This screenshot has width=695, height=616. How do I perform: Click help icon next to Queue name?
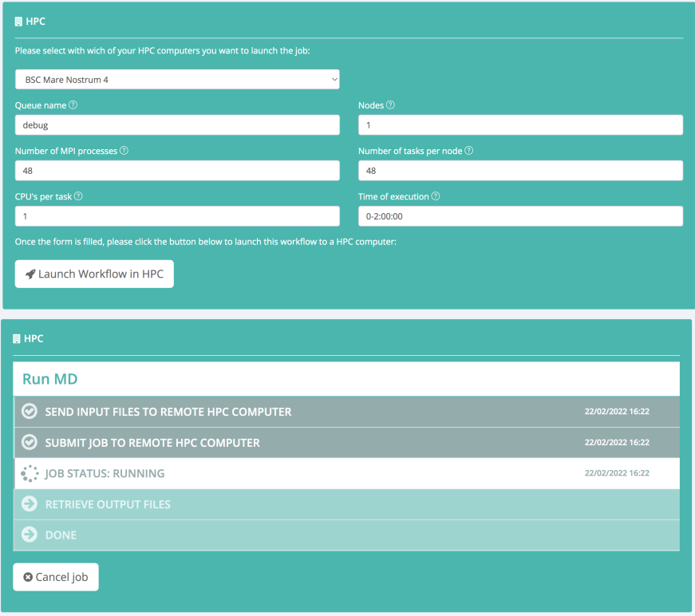coord(73,105)
